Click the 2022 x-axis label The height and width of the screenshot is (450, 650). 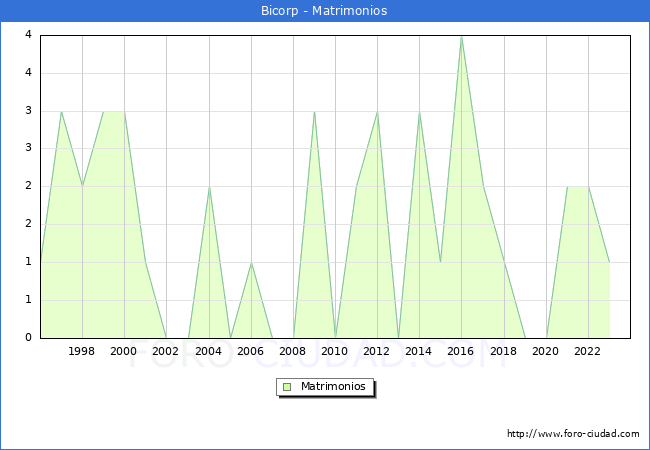click(x=587, y=351)
